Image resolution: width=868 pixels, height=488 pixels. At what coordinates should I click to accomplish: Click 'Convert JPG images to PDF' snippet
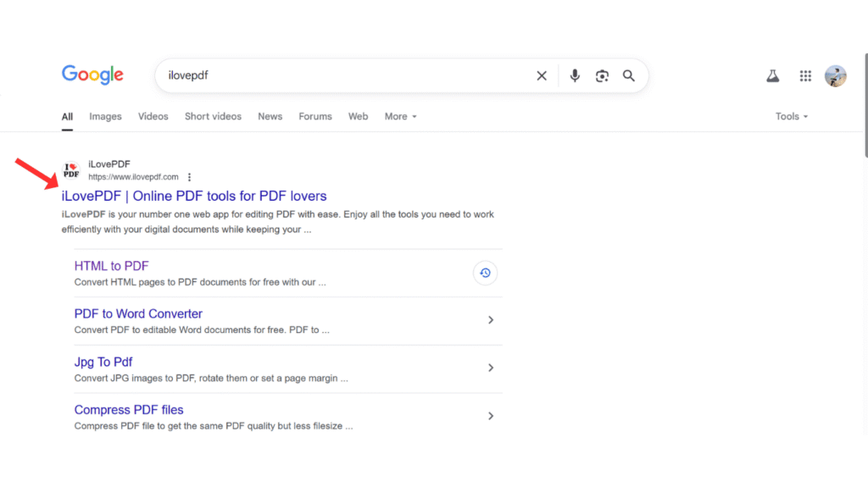(x=211, y=379)
